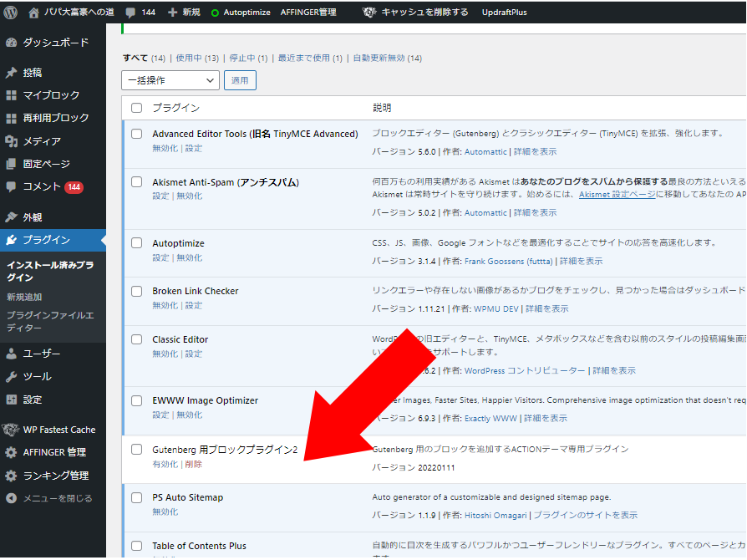Open the AFFINGER管理 admin bar menu
This screenshot has height=560, width=747.
coord(308,13)
